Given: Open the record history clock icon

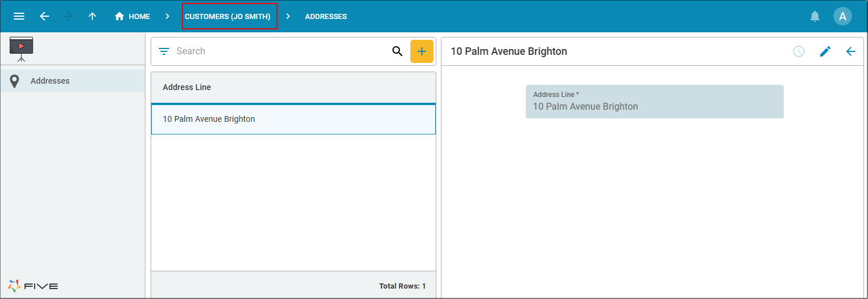Looking at the screenshot, I should coord(799,51).
